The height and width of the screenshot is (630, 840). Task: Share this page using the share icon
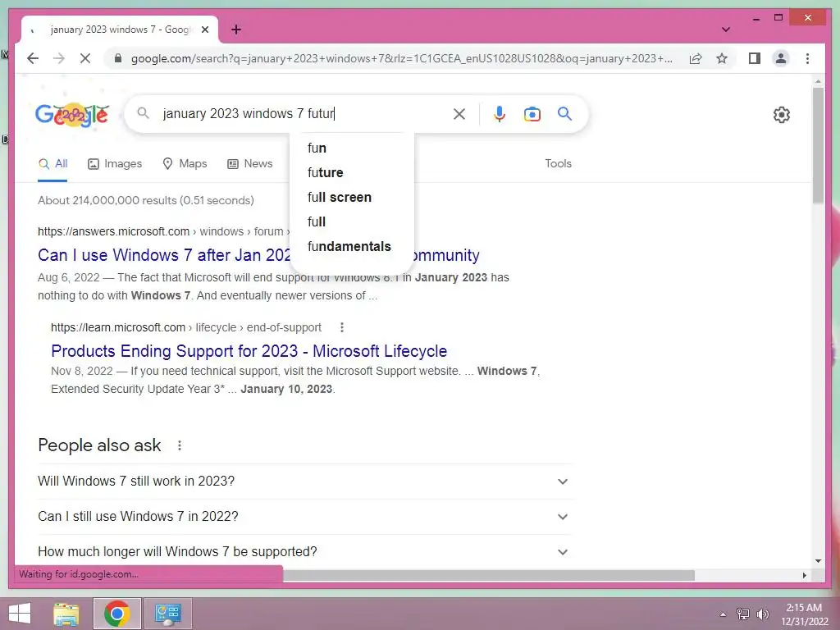[696, 58]
